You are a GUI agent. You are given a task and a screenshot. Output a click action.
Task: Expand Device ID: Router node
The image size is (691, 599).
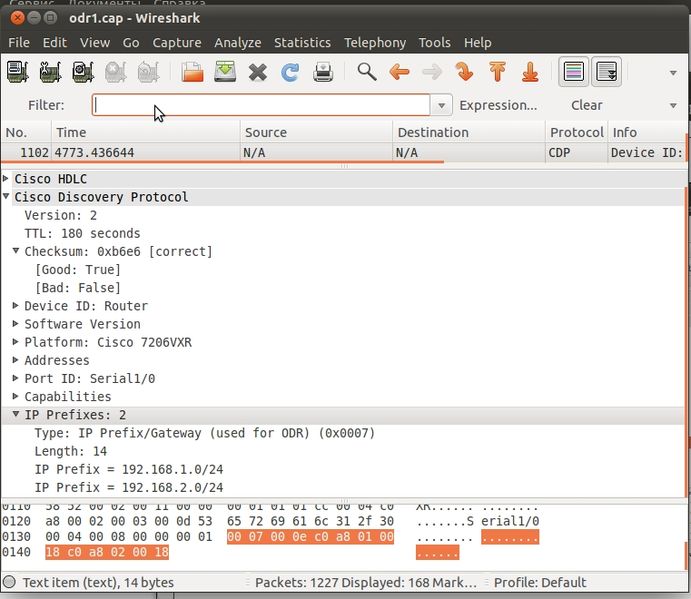click(16, 305)
